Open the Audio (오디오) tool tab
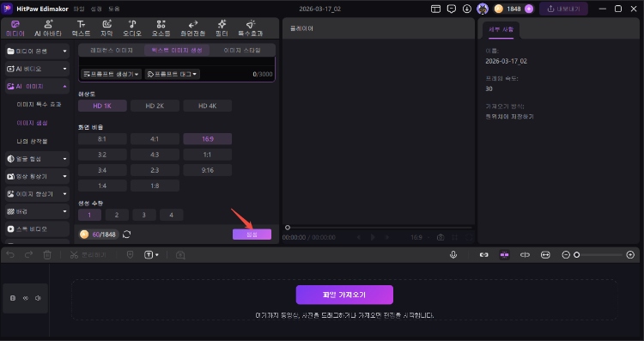This screenshot has width=644, height=341. coord(132,28)
